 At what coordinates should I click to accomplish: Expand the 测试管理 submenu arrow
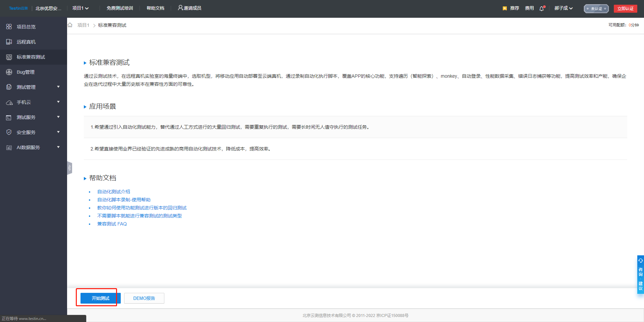point(58,87)
